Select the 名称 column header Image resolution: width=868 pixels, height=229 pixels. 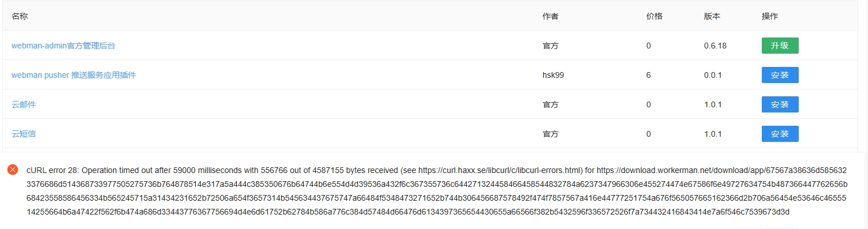coord(20,16)
